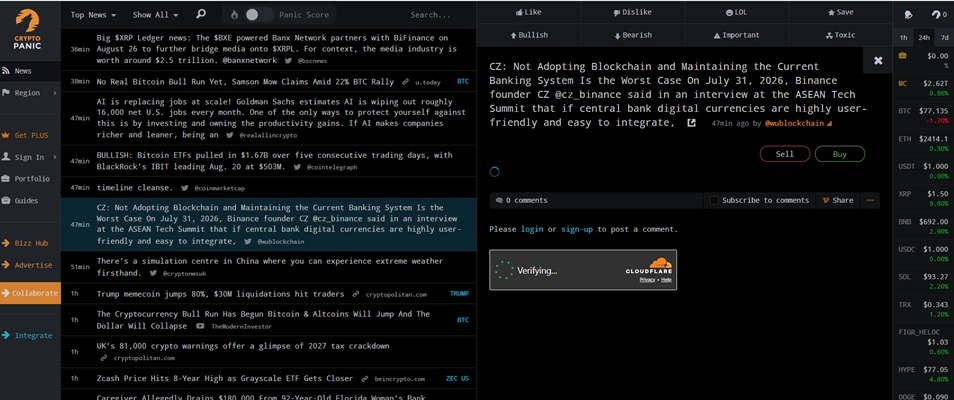The width and height of the screenshot is (954, 400).
Task: Open the Trump memecoin jumps 80% headline
Action: (220, 293)
